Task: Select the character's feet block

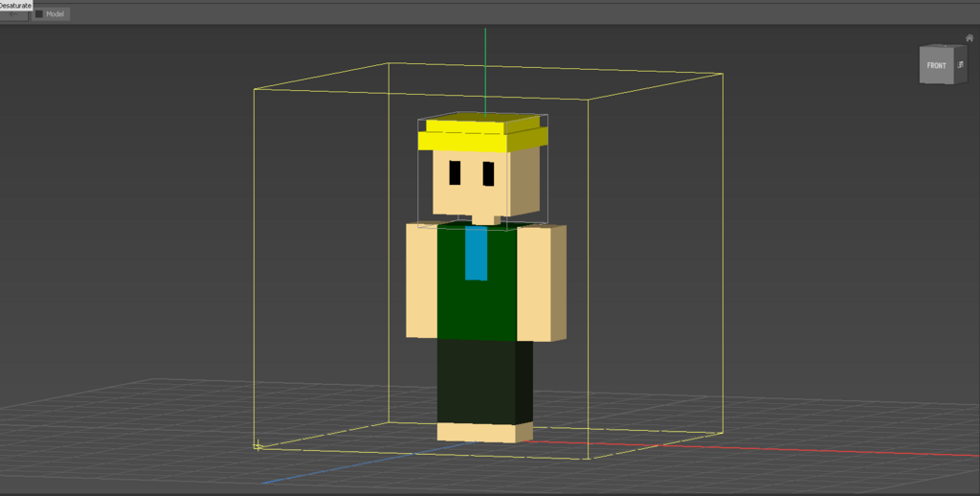Action: pyautogui.click(x=484, y=432)
